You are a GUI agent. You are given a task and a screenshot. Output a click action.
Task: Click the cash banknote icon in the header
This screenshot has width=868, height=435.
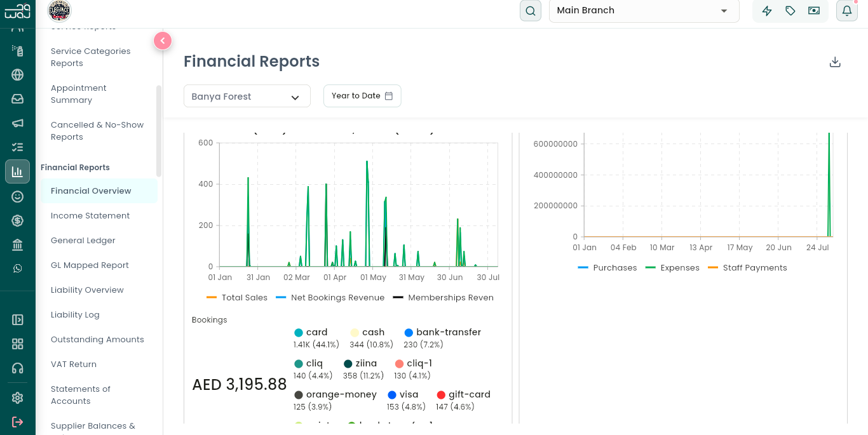(x=813, y=11)
